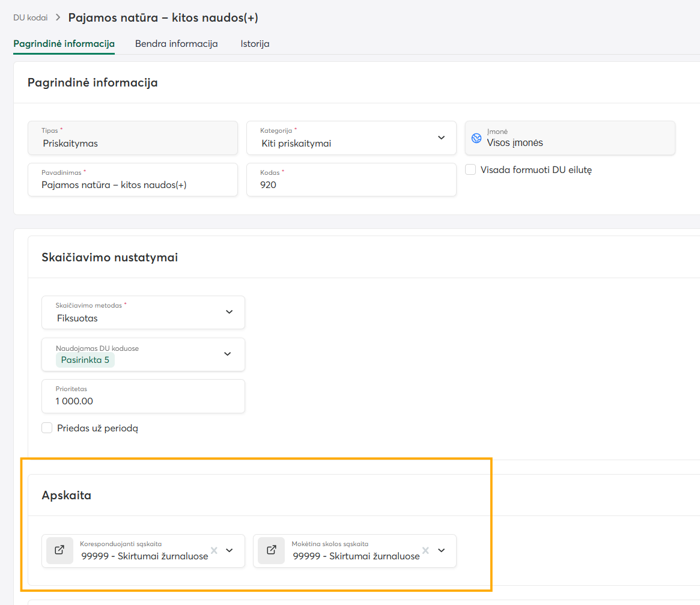Tick the Priedas už periodą checkbox
This screenshot has width=700, height=605.
[x=47, y=428]
